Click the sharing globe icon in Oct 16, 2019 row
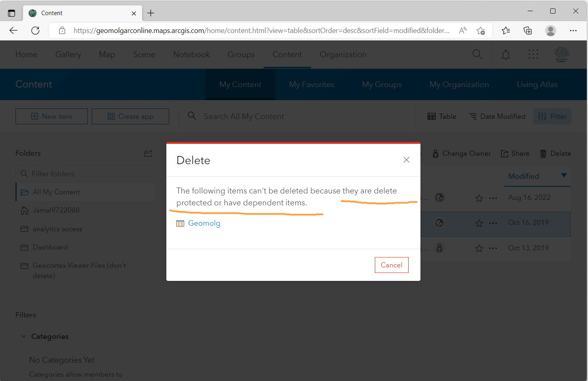Viewport: 588px width, 381px height. tap(440, 223)
